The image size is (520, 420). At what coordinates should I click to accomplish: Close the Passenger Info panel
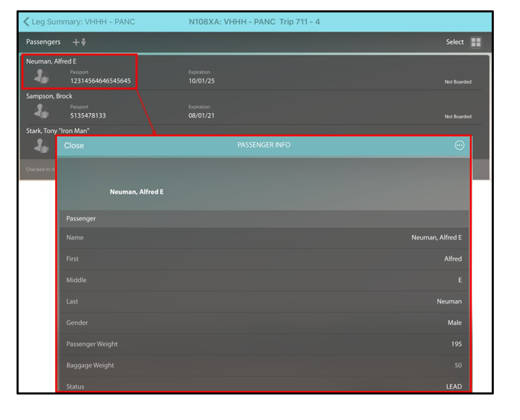click(74, 146)
